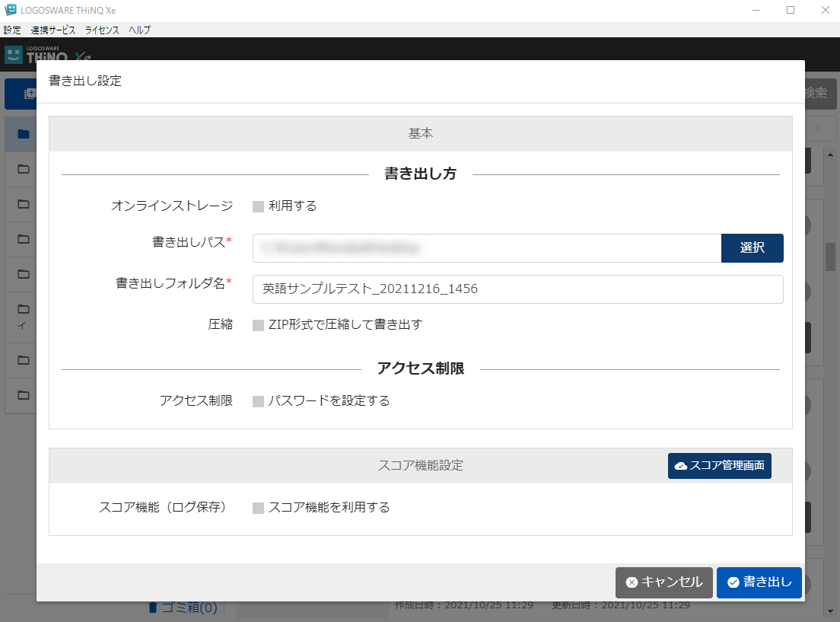Open the 連携サービス menu
This screenshot has height=622, width=840.
pyautogui.click(x=53, y=30)
